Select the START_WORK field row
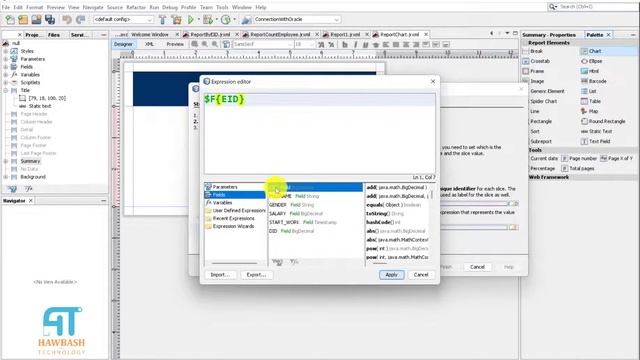The height and width of the screenshot is (360, 640). pos(315,222)
